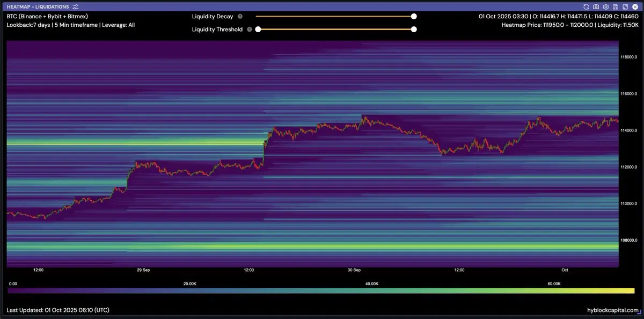Click the right Liquidity Threshold handle
Viewport: 644px width, 319px height.
pyautogui.click(x=414, y=30)
